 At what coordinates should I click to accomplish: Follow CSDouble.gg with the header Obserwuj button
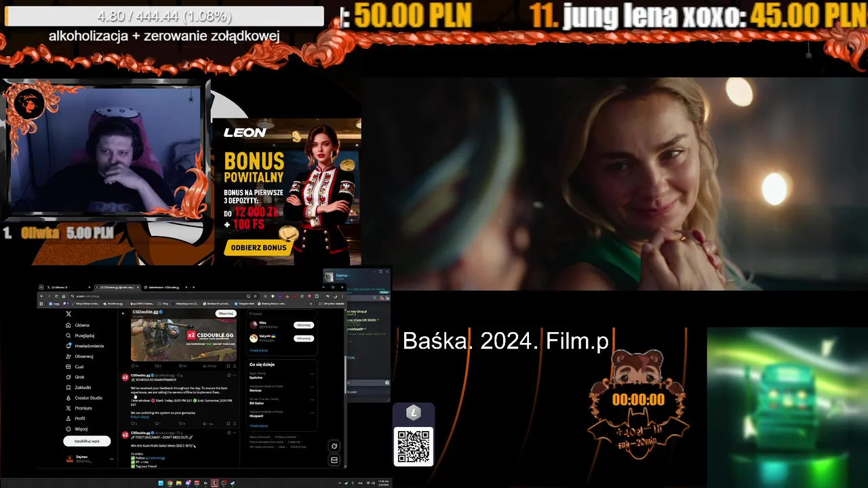[x=226, y=313]
